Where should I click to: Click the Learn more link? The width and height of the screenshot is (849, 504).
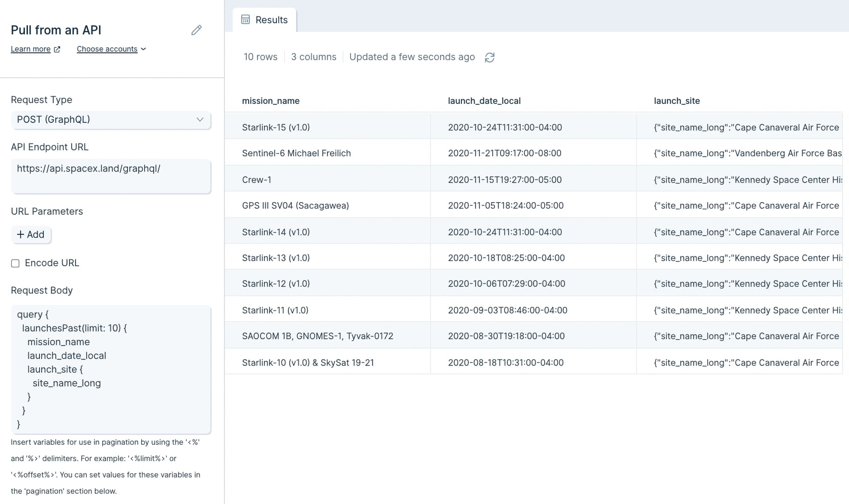click(31, 49)
